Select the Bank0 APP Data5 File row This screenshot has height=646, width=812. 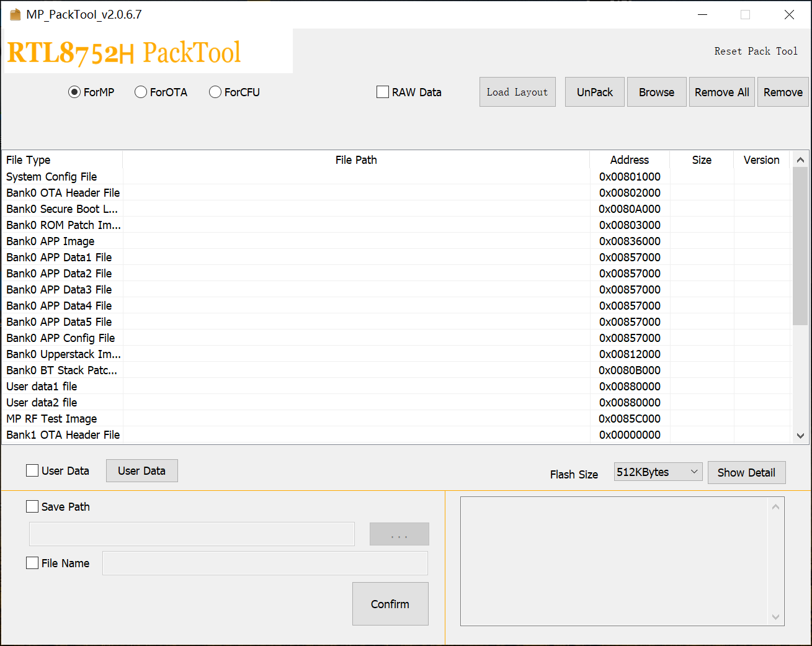coord(397,322)
